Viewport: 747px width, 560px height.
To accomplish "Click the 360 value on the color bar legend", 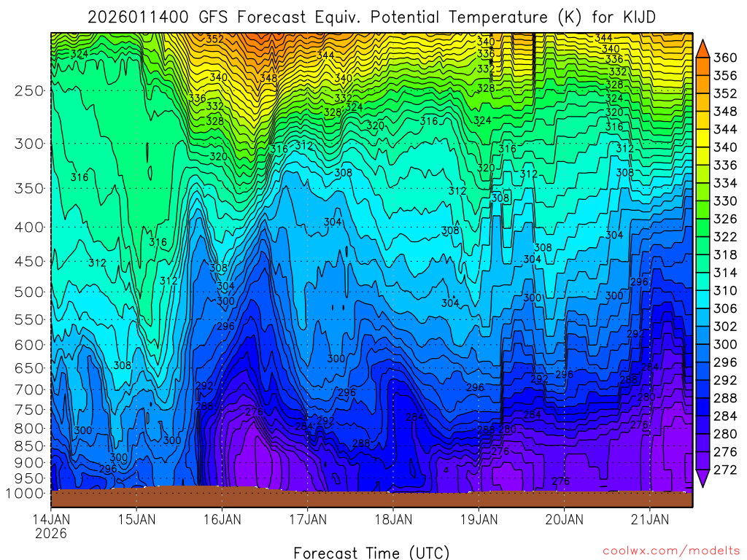I will 725,58.
